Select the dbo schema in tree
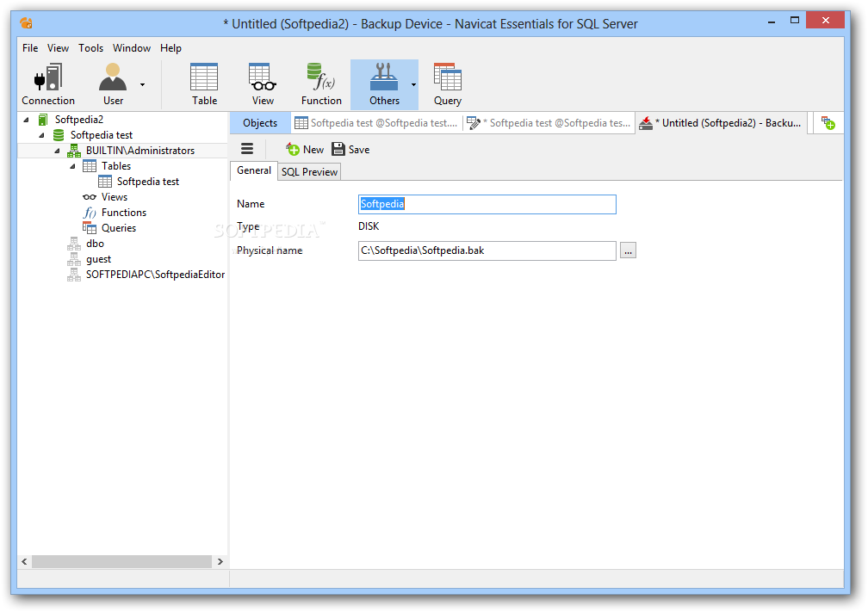868x612 pixels. coord(95,244)
